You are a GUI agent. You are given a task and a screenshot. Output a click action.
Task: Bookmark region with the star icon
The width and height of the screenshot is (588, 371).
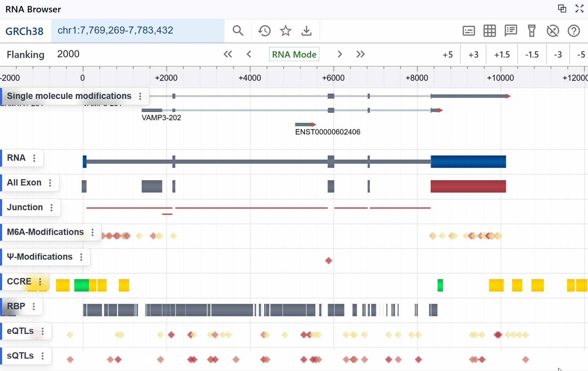(285, 31)
